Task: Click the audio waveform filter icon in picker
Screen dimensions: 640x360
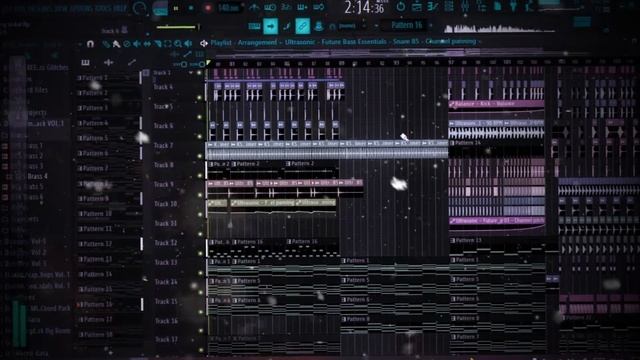Action: click(109, 62)
